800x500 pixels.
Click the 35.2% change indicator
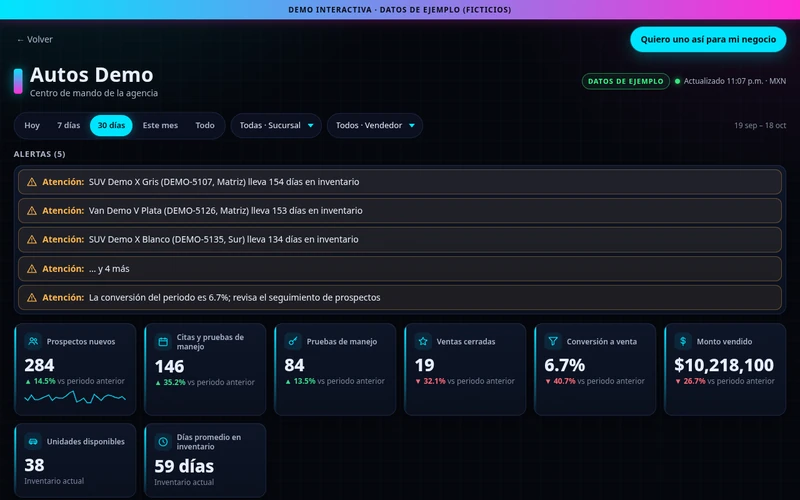point(170,382)
